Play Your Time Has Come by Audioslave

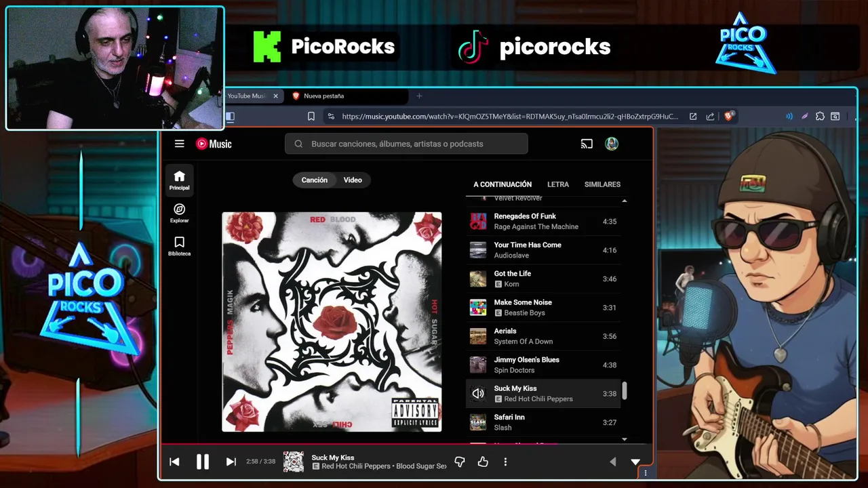[x=543, y=250]
